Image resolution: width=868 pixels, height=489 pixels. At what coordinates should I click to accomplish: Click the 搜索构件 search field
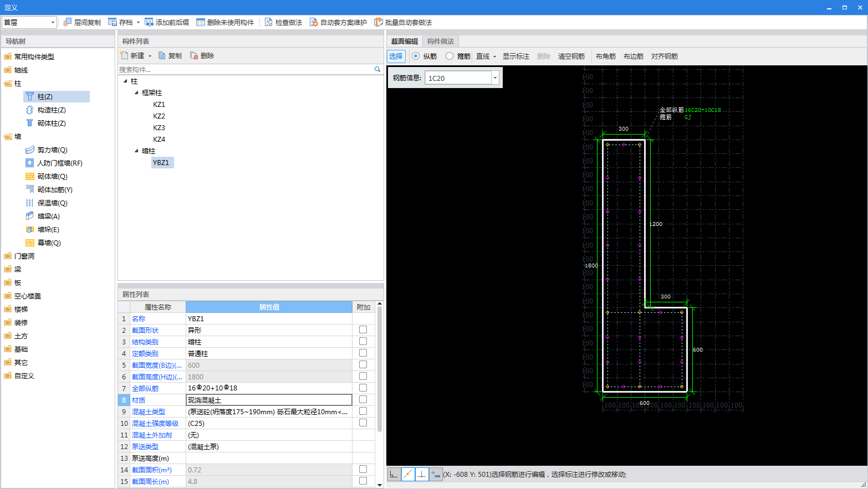coord(245,69)
